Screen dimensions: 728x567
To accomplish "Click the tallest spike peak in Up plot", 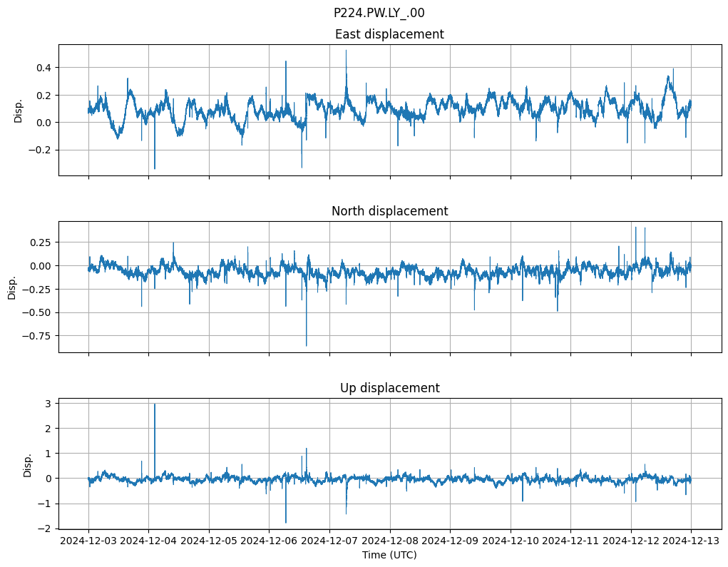I will 155,404.
